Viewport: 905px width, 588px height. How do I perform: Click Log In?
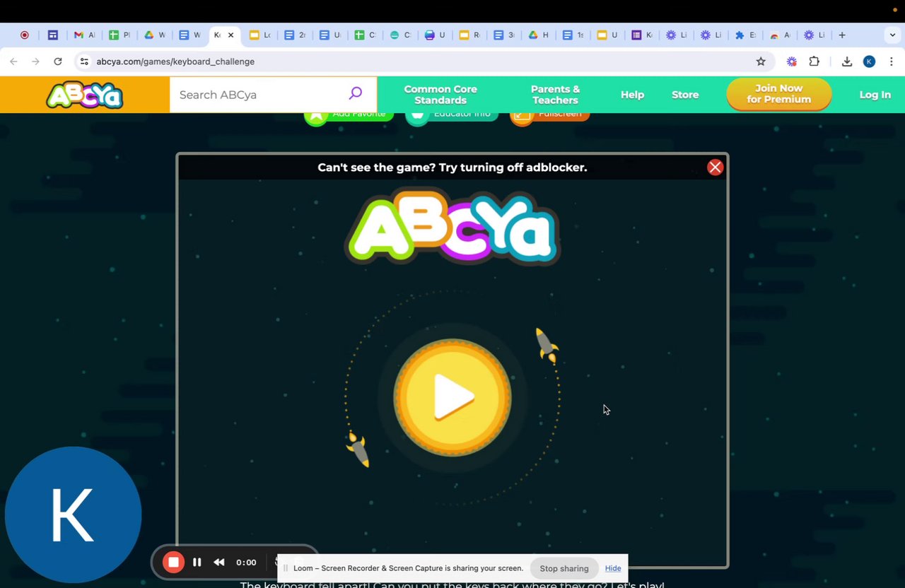tap(875, 95)
